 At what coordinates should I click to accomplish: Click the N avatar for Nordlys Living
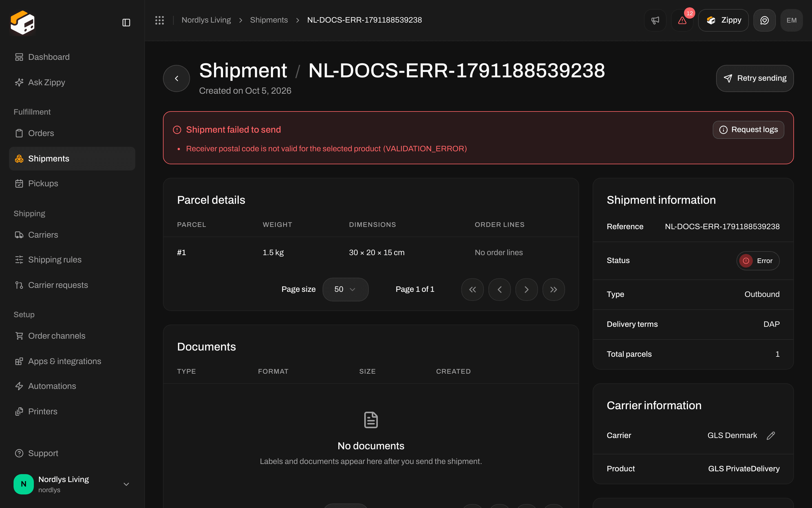pyautogui.click(x=23, y=484)
